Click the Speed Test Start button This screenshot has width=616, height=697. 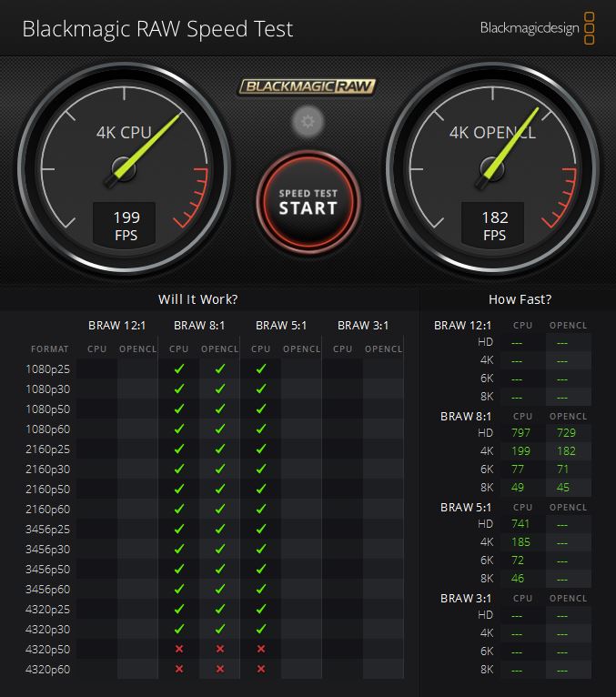point(308,203)
